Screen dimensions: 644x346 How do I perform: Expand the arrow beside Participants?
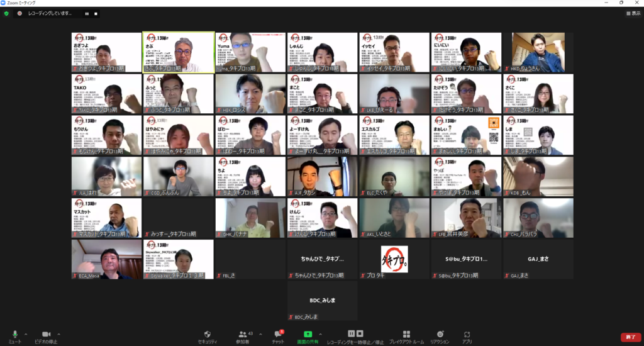260,334
